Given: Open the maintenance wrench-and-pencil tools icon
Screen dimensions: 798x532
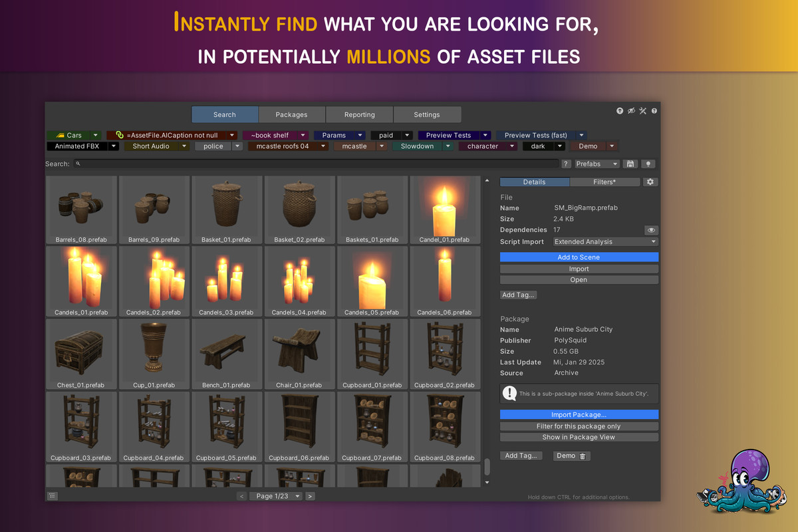Looking at the screenshot, I should coord(642,110).
